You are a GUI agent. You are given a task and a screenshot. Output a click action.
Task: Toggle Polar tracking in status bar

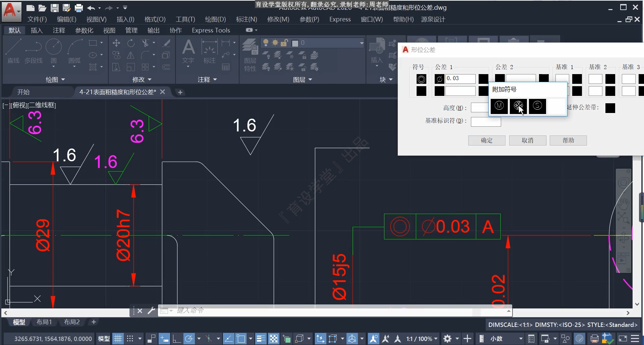click(189, 339)
